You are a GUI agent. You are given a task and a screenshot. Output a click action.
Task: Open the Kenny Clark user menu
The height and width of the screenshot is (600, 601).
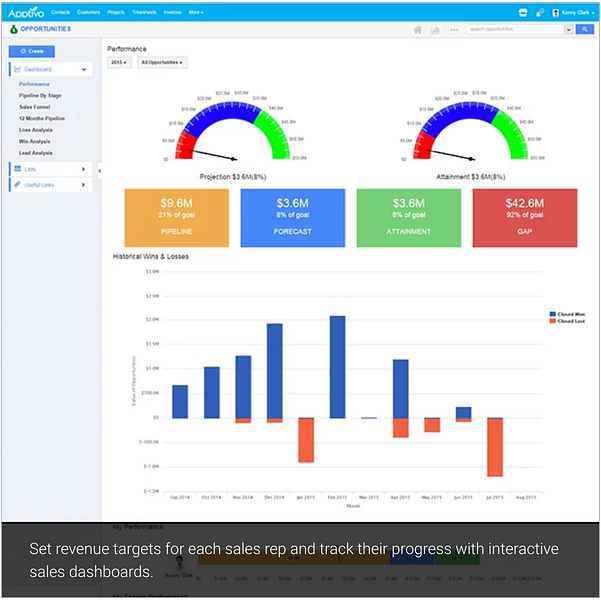coord(578,13)
